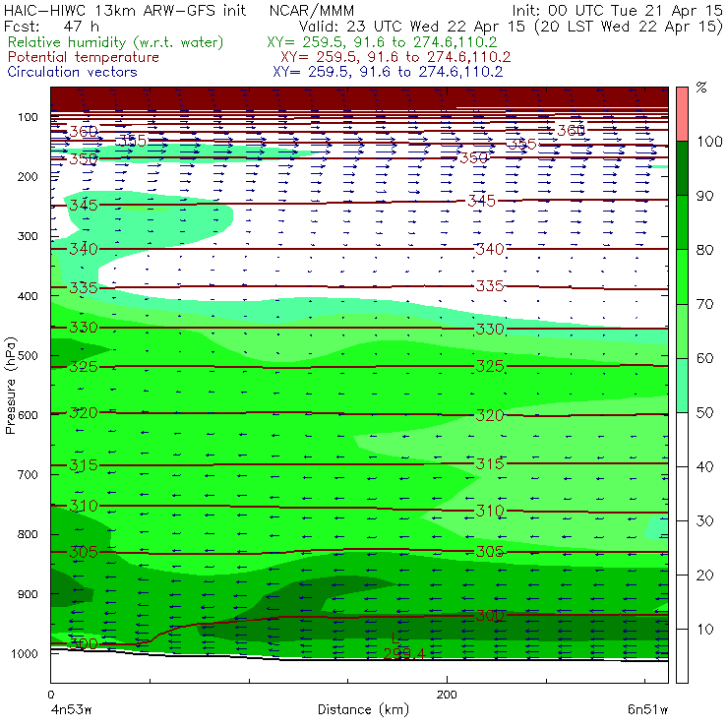This screenshot has width=728, height=728.
Task: Click the colorbar "30" value label
Action: click(x=704, y=520)
